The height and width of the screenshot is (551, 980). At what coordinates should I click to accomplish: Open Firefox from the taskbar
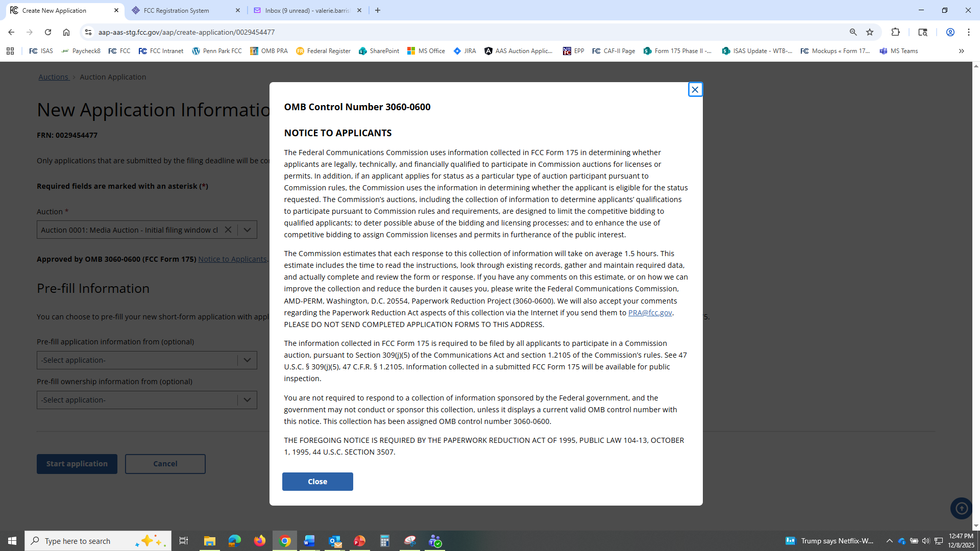pos(259,541)
